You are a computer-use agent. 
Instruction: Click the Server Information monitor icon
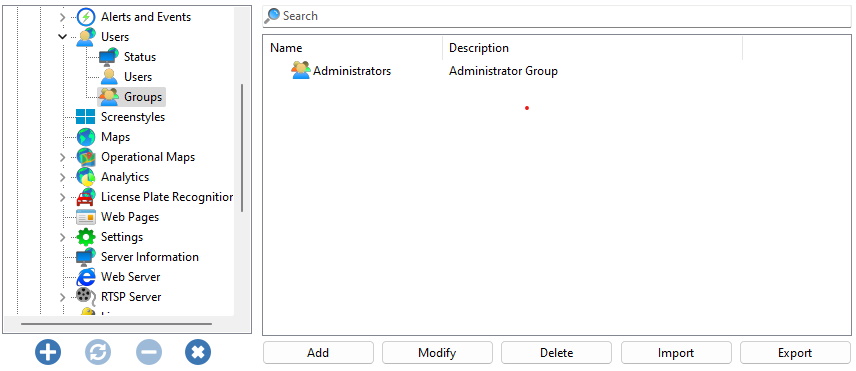point(86,257)
